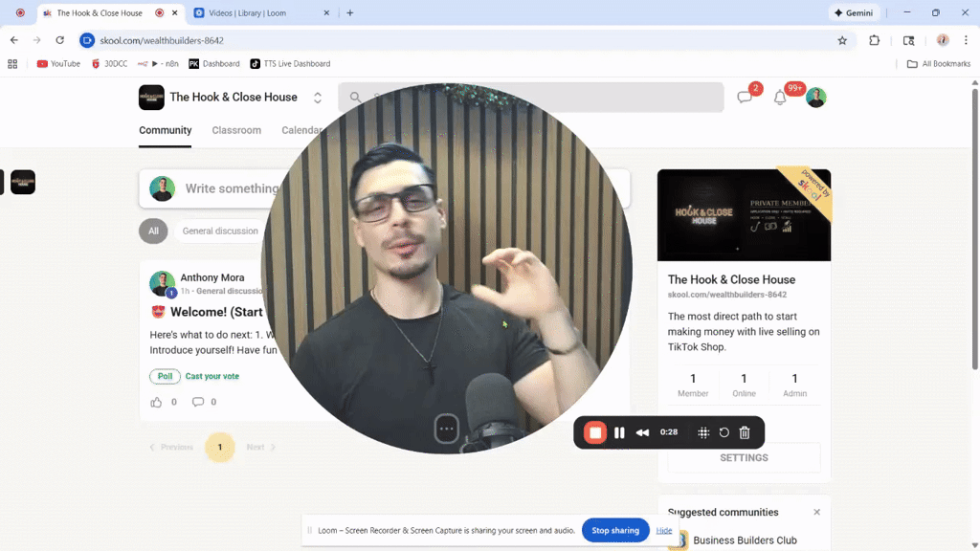The width and height of the screenshot is (980, 551).
Task: Open the apps grid in bookmarks bar
Action: pos(12,64)
